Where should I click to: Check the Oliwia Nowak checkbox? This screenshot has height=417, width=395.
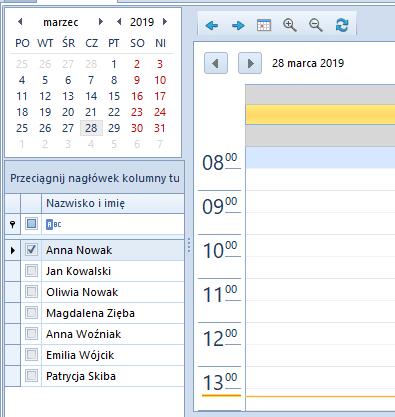[x=31, y=292]
